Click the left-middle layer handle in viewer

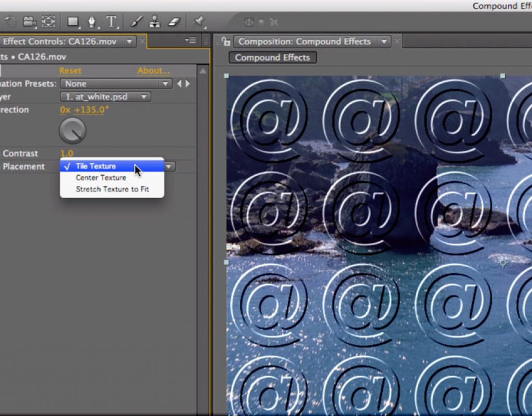[x=227, y=262]
